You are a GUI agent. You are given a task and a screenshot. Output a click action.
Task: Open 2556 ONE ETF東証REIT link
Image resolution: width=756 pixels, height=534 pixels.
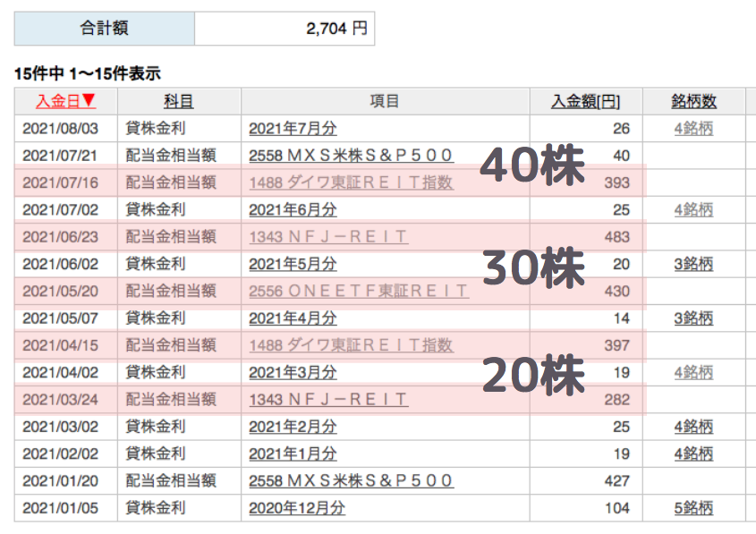(x=359, y=291)
